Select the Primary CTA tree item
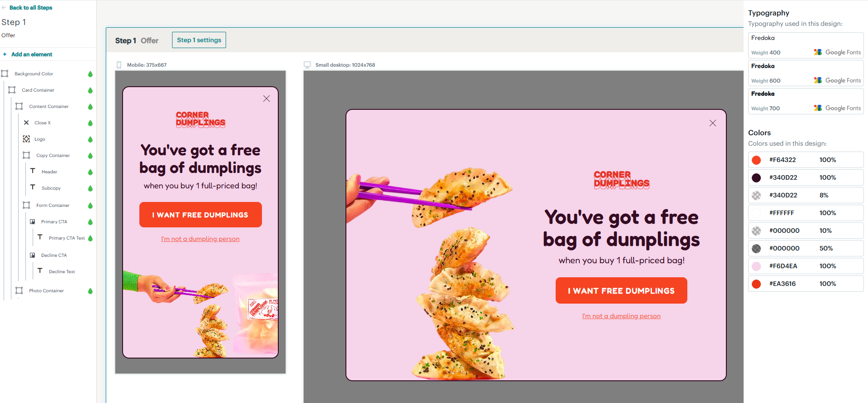868x403 pixels. coord(54,221)
